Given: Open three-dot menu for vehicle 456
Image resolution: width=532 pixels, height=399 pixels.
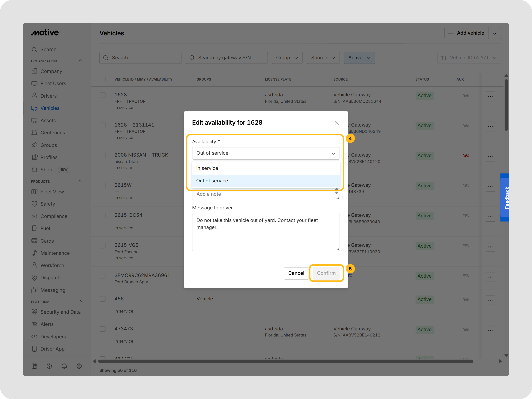Looking at the screenshot, I should coord(490,300).
